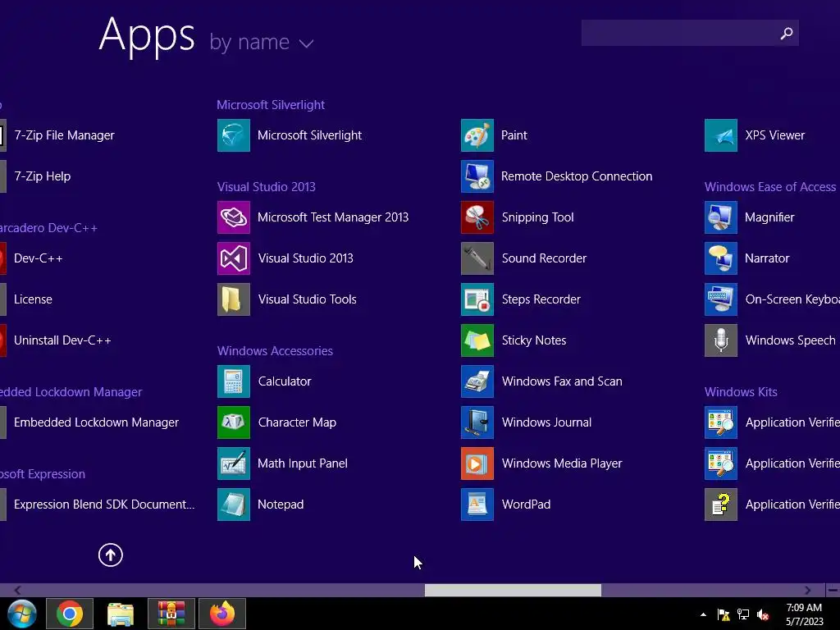The width and height of the screenshot is (840, 630).
Task: Open On-Screen Keyboard icon
Action: (x=721, y=299)
